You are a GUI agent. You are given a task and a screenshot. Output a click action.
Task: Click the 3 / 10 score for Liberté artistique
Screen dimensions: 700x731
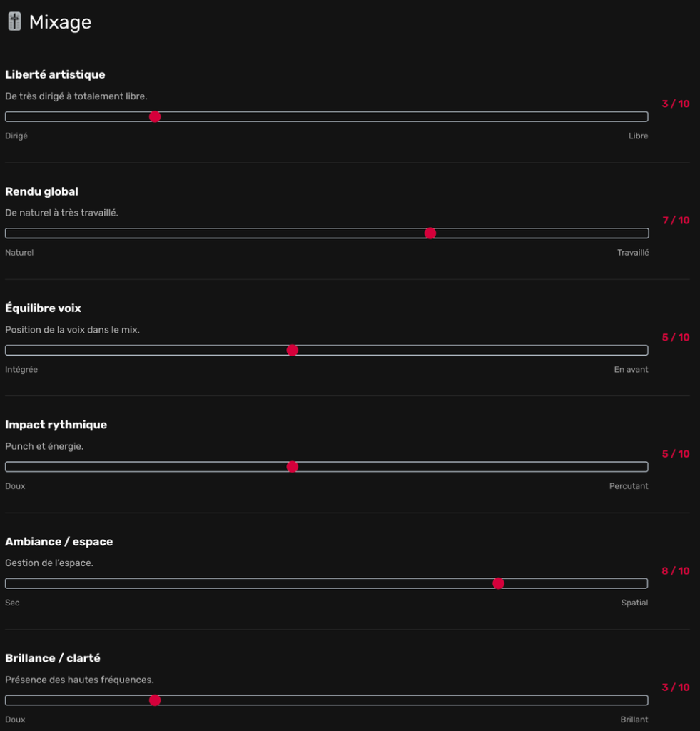coord(675,104)
